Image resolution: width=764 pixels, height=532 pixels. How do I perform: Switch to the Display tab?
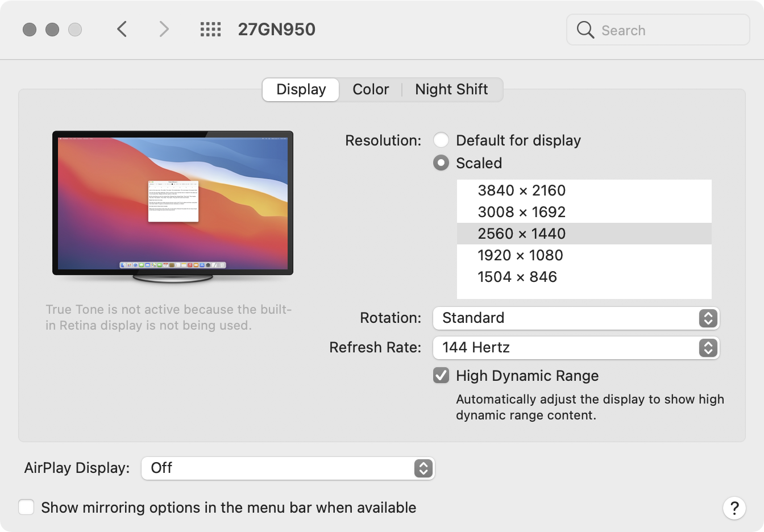tap(301, 89)
